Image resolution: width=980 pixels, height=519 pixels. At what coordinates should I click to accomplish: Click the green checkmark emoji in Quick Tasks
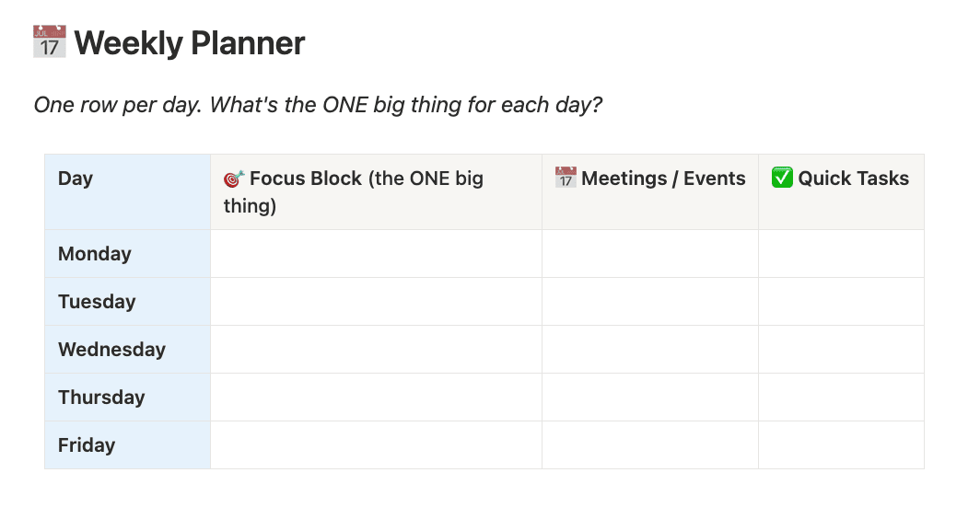point(782,179)
